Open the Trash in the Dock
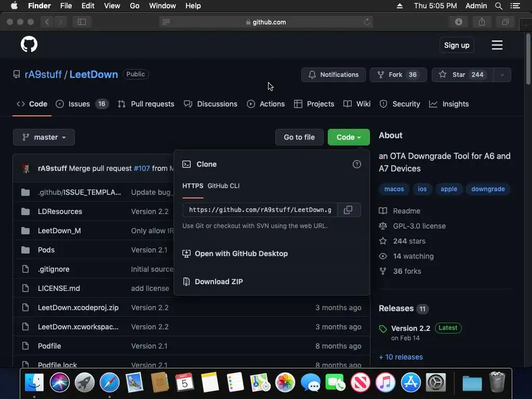Screen dimensions: 532x399 click(x=497, y=382)
